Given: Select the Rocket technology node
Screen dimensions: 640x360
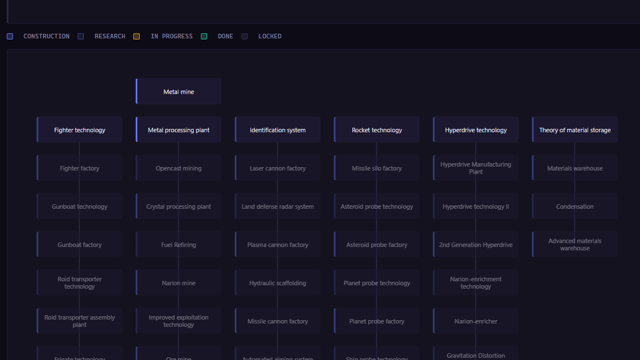Looking at the screenshot, I should pyautogui.click(x=377, y=130).
